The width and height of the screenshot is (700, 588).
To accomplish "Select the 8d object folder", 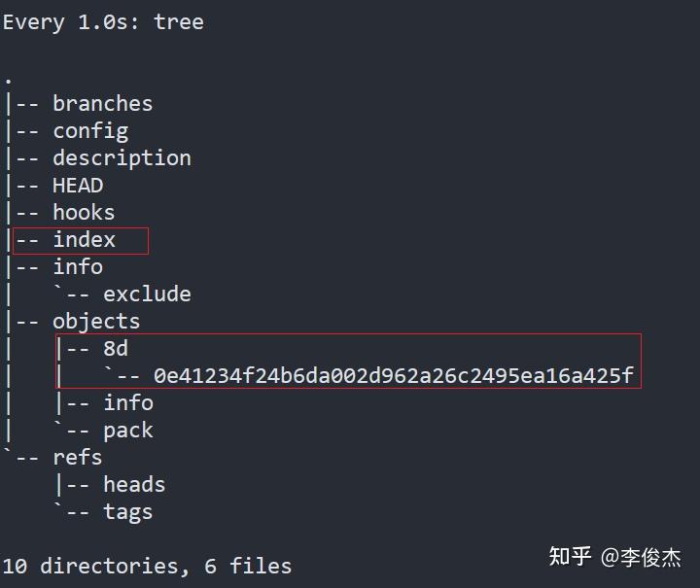I will [x=116, y=349].
